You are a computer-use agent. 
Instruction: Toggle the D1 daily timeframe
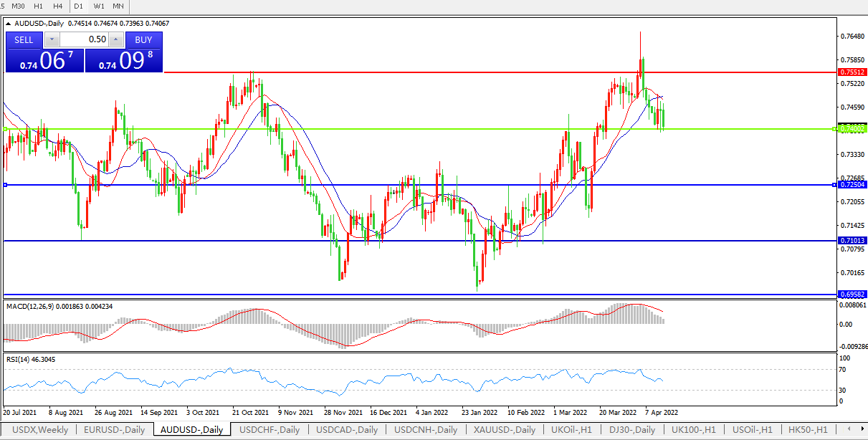pos(79,6)
